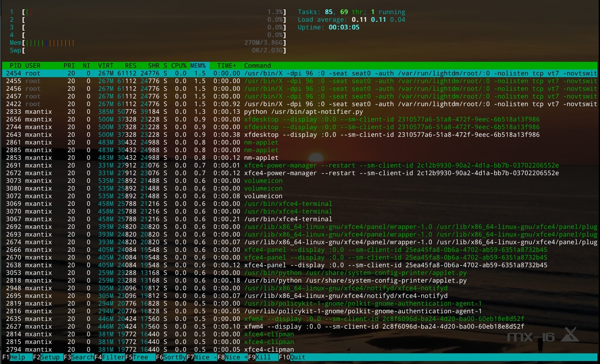600x364 pixels.
Task: Select volumeicon thread with PID 3073
Action: pos(300,181)
